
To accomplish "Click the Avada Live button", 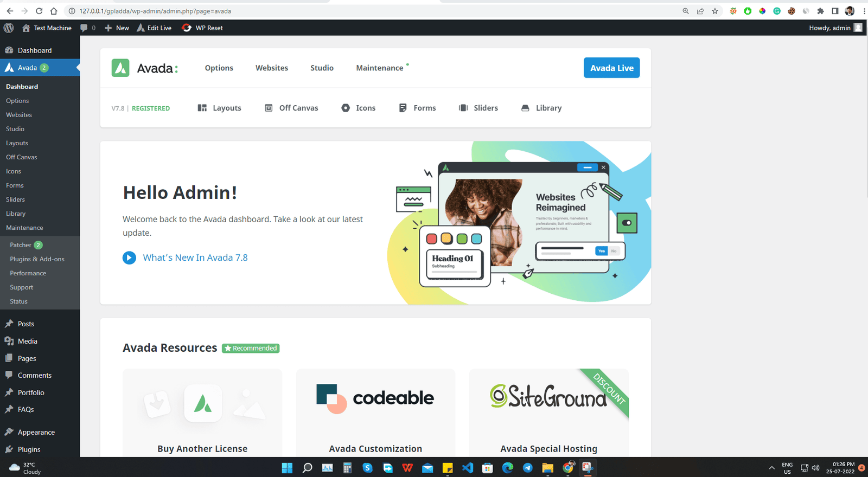I will pos(612,68).
